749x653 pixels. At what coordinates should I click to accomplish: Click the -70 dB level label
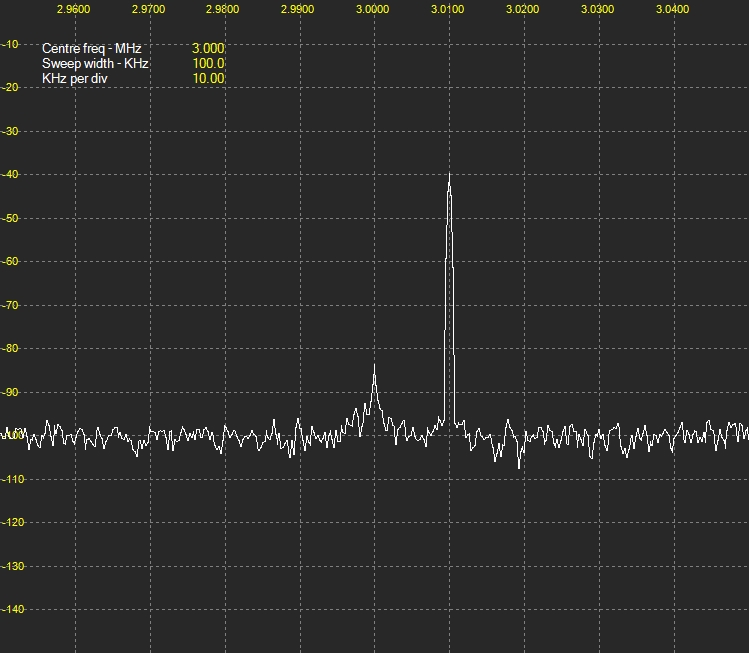point(10,305)
